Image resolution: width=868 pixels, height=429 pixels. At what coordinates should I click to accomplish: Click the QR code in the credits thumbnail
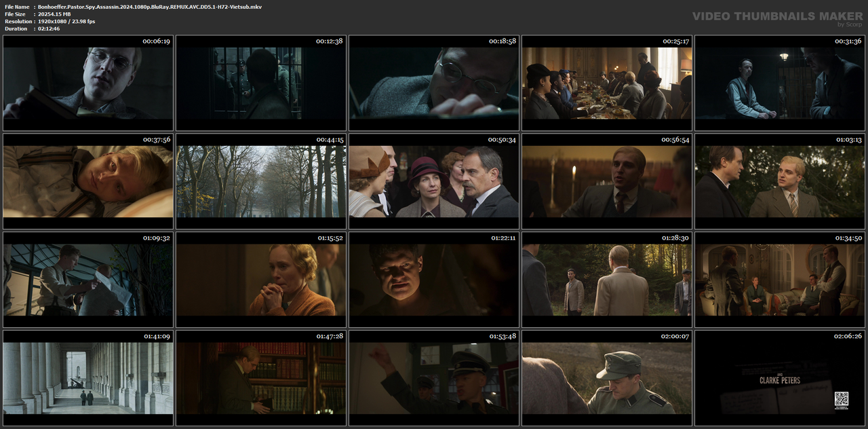841,399
